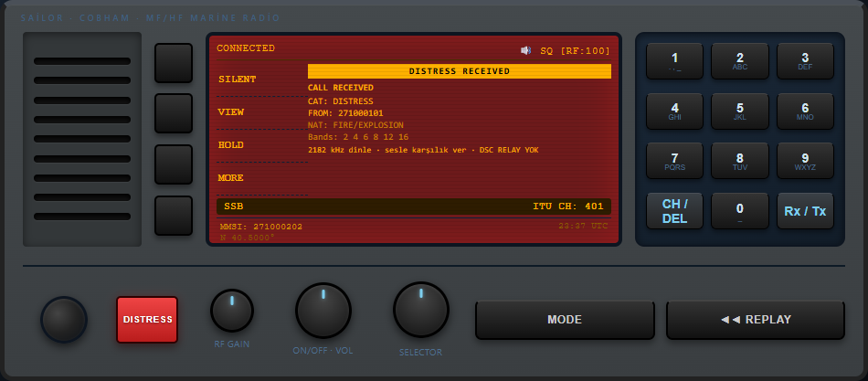
Task: Click the CAT: DISTRESS line
Action: pyautogui.click(x=341, y=101)
